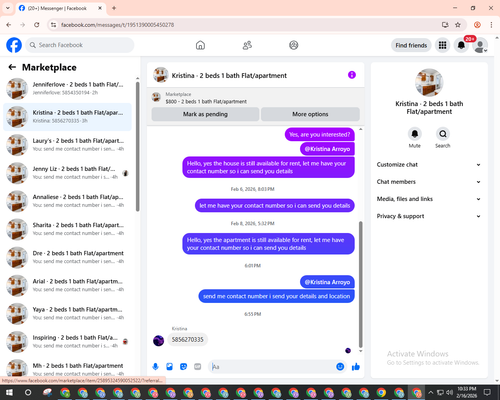The image size is (500, 400).
Task: Select Kristina conversation in list
Action: (x=68, y=117)
